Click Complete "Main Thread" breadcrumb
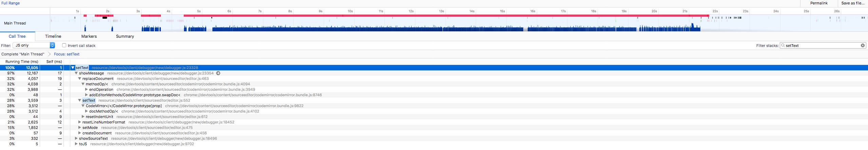 23,54
